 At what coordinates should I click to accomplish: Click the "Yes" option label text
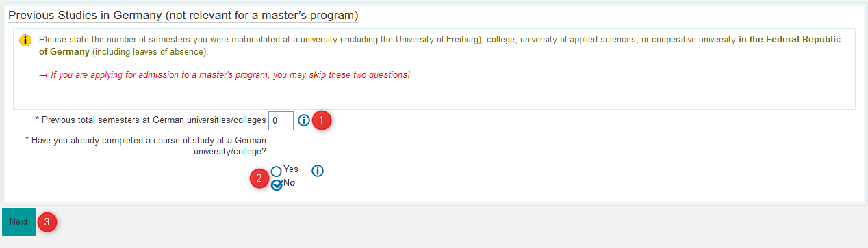pos(291,169)
